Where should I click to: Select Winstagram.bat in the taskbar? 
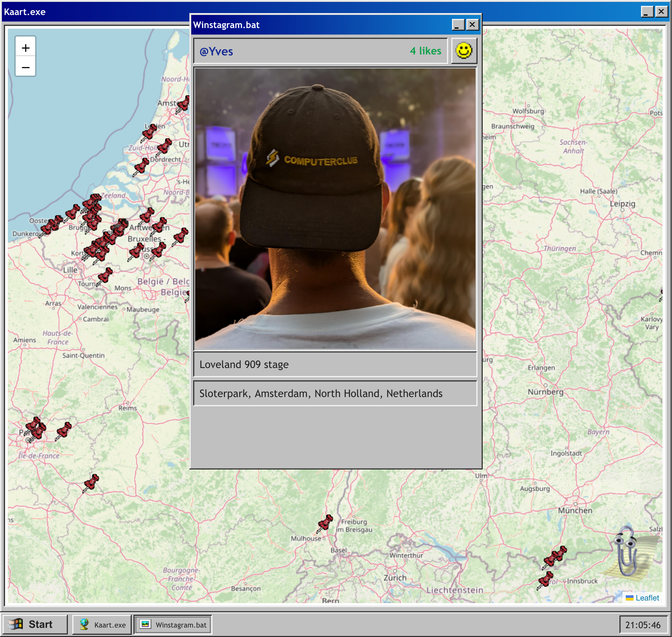coord(173,624)
